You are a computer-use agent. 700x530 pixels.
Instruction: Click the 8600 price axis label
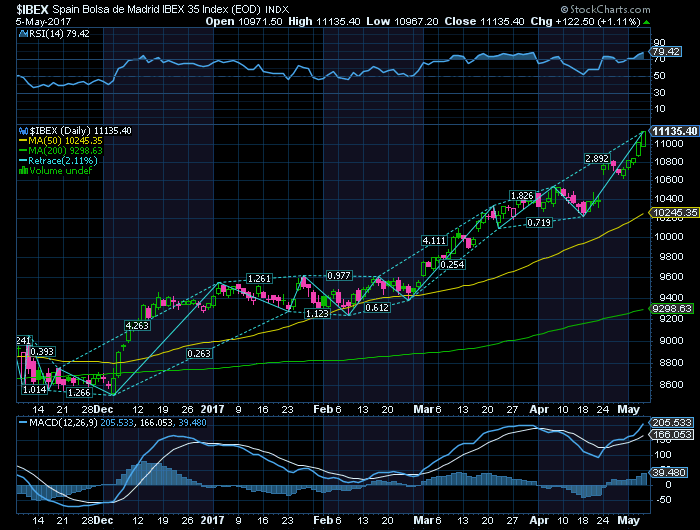(x=669, y=384)
